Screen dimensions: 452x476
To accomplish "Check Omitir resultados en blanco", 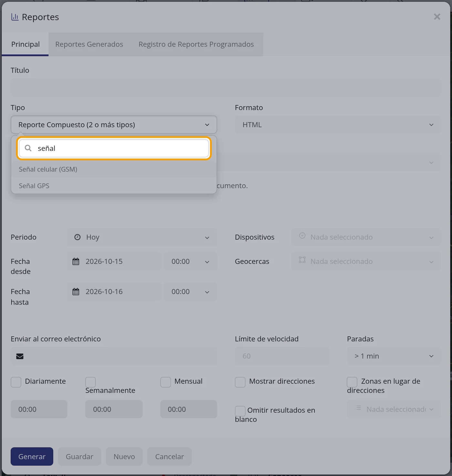I will 240,411.
